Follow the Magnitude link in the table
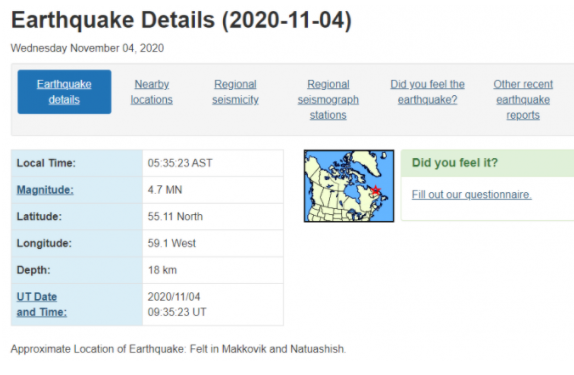 tap(45, 190)
